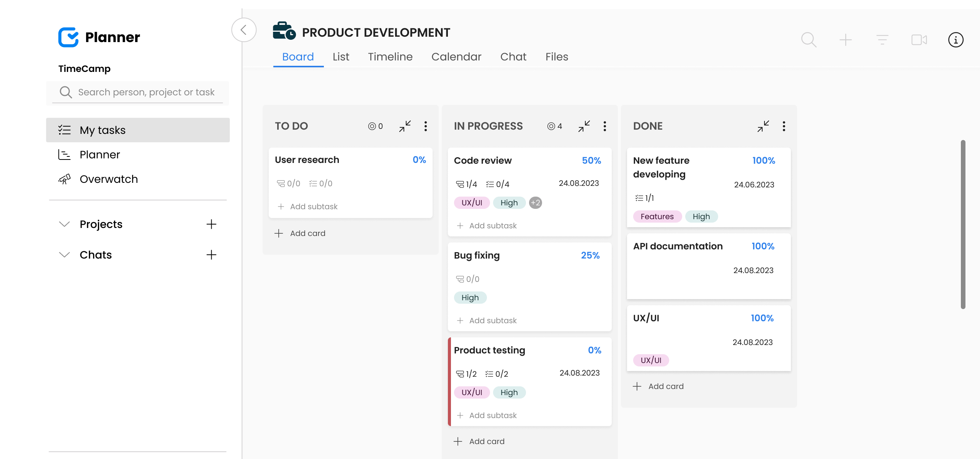Expand the Chats section

point(64,254)
